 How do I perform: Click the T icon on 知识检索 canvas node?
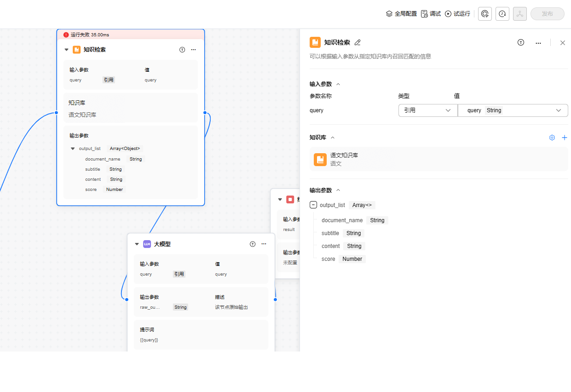(182, 50)
